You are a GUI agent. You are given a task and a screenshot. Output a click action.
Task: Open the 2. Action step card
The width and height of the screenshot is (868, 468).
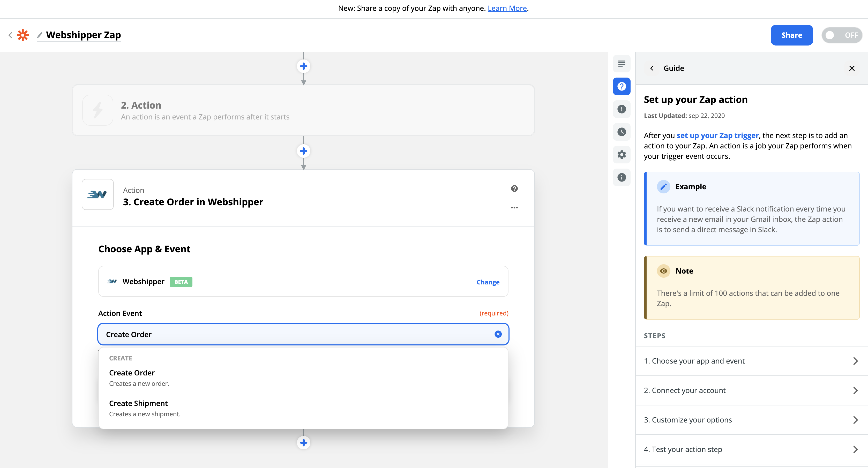click(303, 110)
